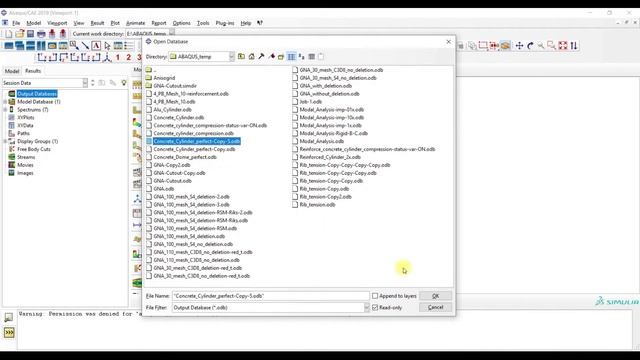Click the Cancel button
Screen dimensions: 640x360
(436, 307)
